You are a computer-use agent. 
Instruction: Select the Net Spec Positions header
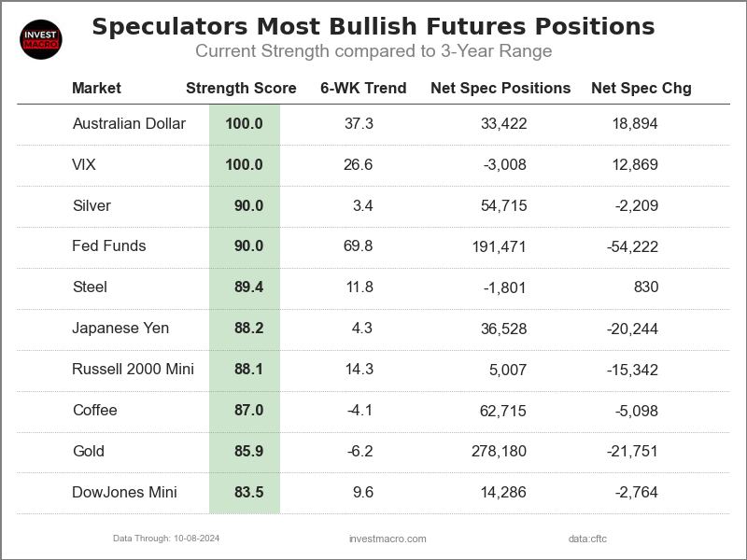500,89
